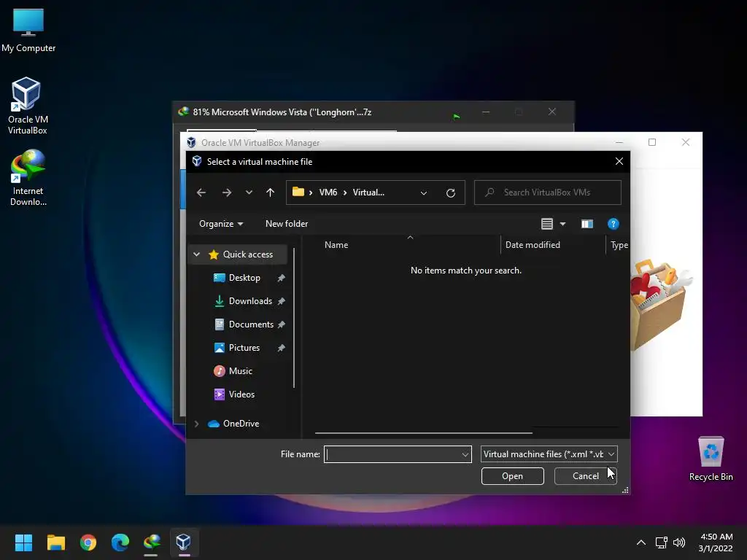747x560 pixels.
Task: Go back in the file dialog
Action: 201,192
